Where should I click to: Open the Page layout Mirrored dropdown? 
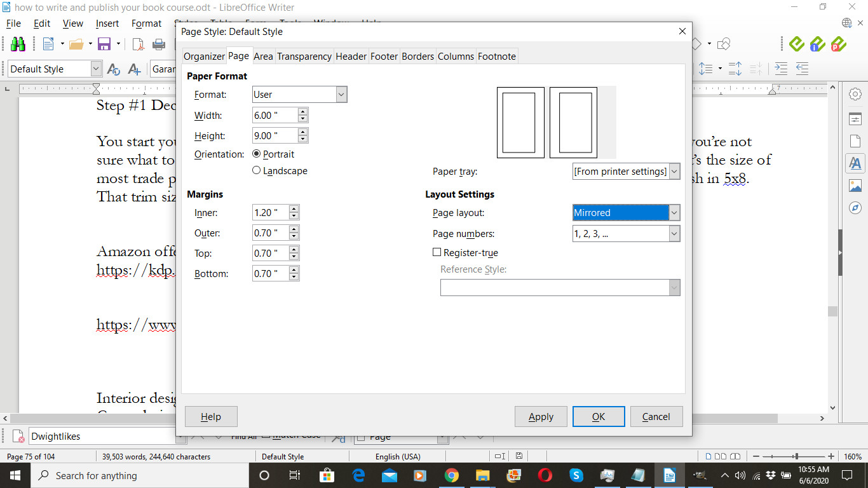point(674,213)
